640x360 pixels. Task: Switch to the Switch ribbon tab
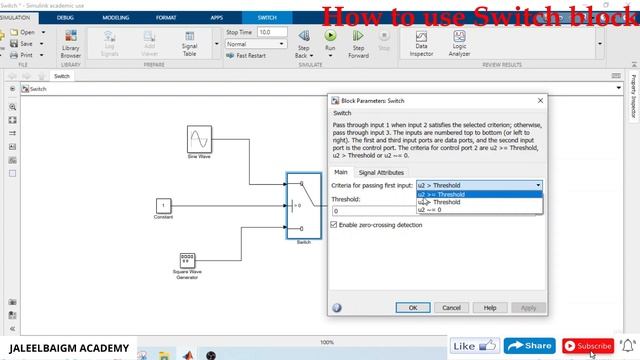click(267, 18)
